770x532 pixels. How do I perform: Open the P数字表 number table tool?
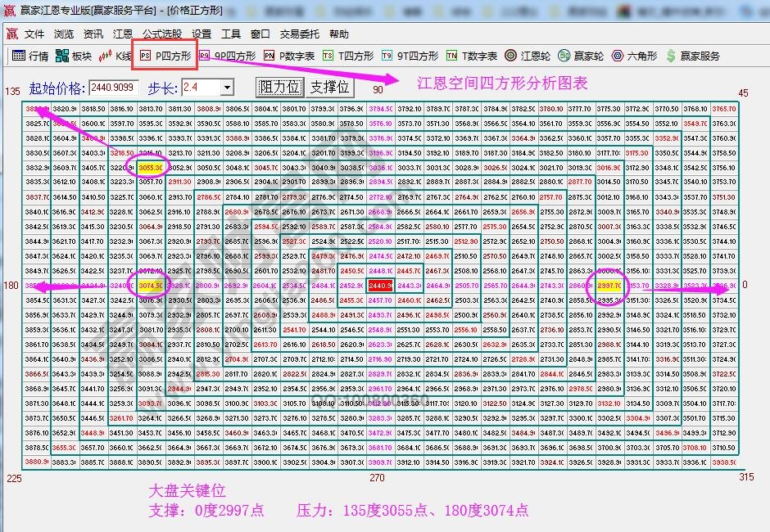point(295,57)
